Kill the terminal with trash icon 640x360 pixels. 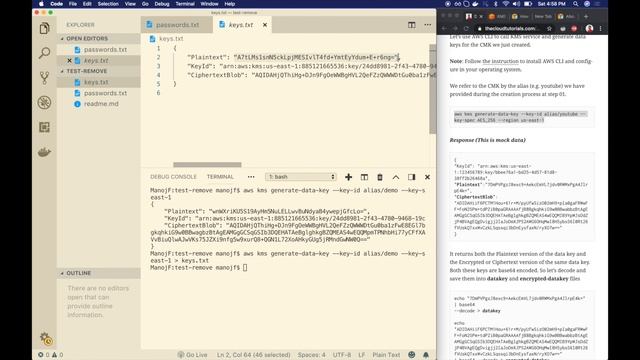380,177
